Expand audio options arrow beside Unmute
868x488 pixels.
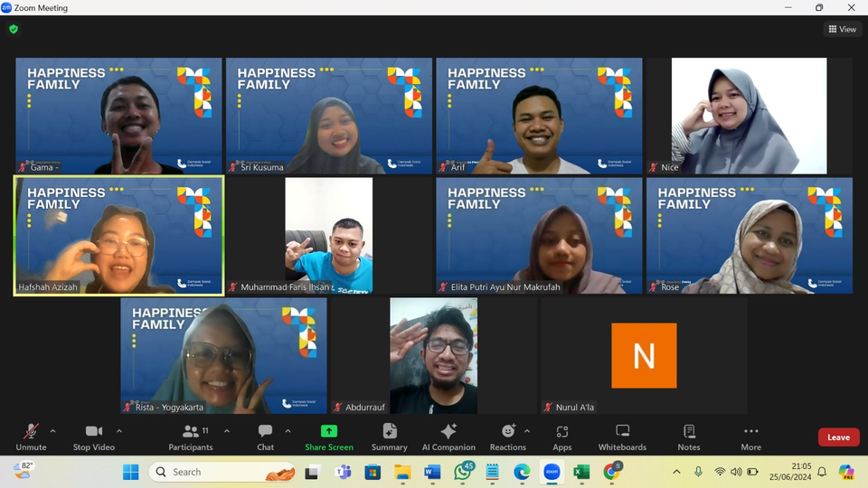[52, 431]
